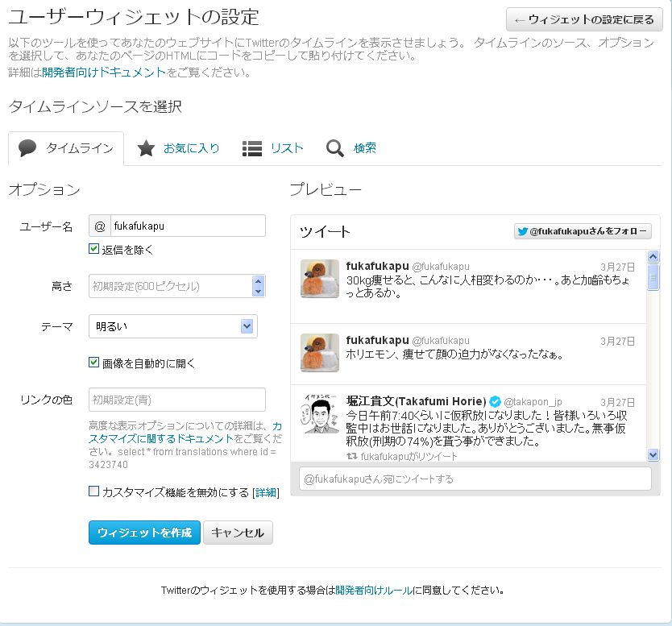Click the retweet icon beside fukafukapuがリツイート
Screen dimensions: 672x626
coord(352,456)
